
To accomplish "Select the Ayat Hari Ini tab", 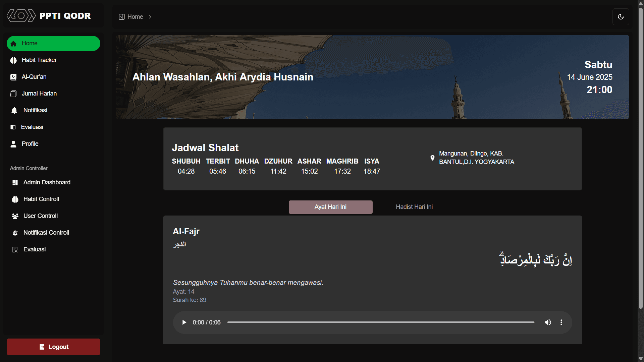I will [x=330, y=207].
